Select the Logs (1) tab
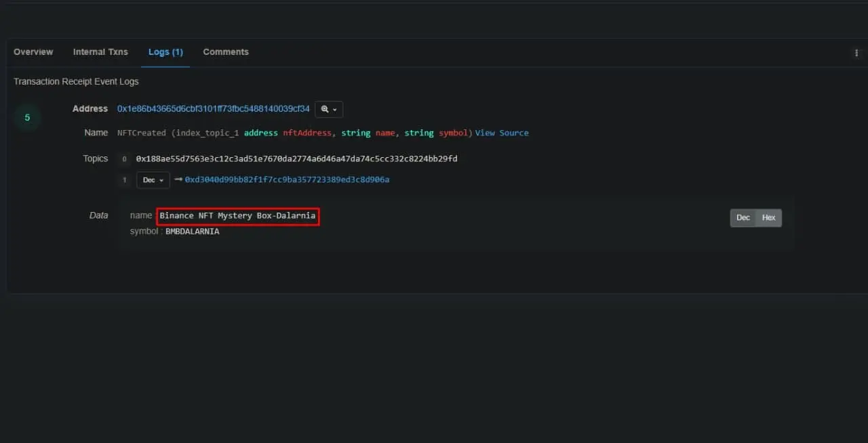The image size is (868, 443). [165, 52]
